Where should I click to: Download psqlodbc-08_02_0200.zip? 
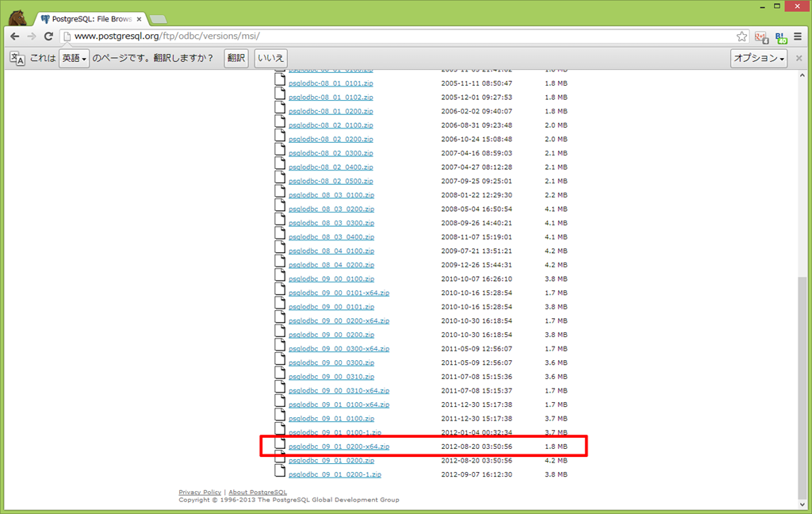click(x=331, y=139)
